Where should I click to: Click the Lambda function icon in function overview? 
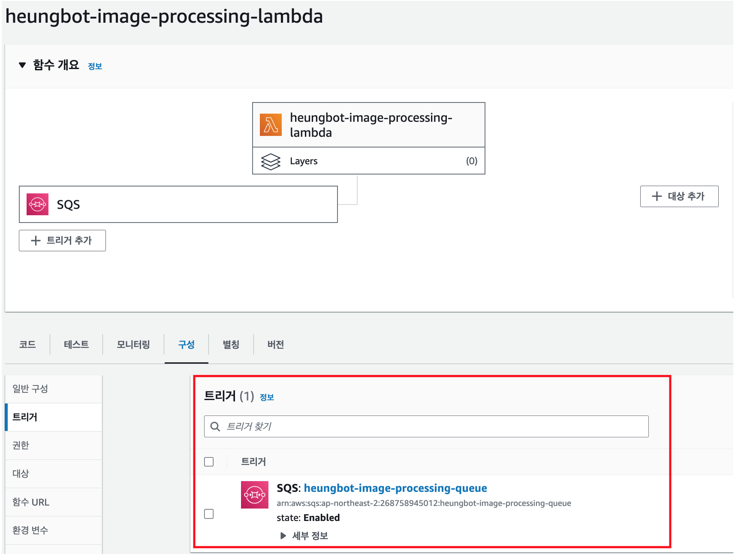coord(270,124)
